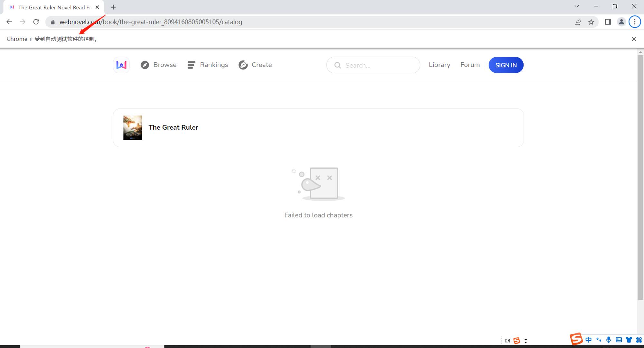The width and height of the screenshot is (644, 348).
Task: Click the Browse compass icon
Action: [145, 65]
